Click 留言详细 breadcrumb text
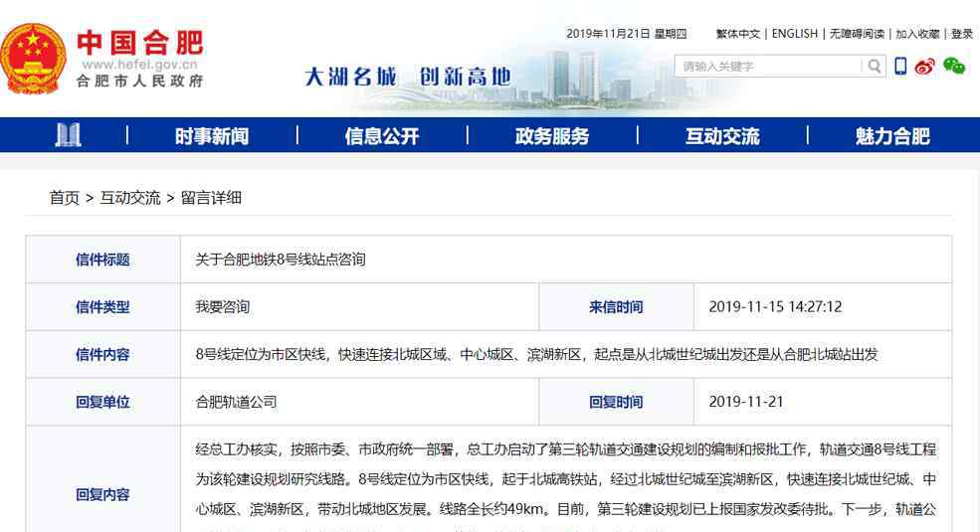 tap(211, 198)
